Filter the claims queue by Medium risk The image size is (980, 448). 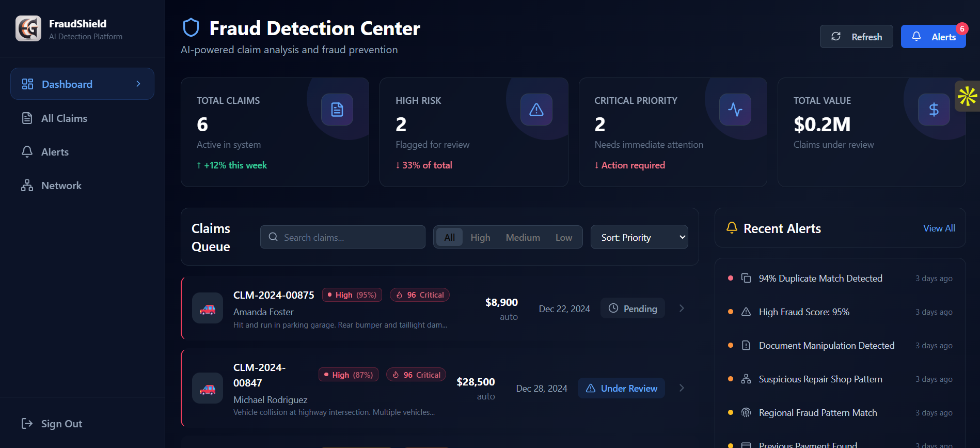click(x=523, y=237)
